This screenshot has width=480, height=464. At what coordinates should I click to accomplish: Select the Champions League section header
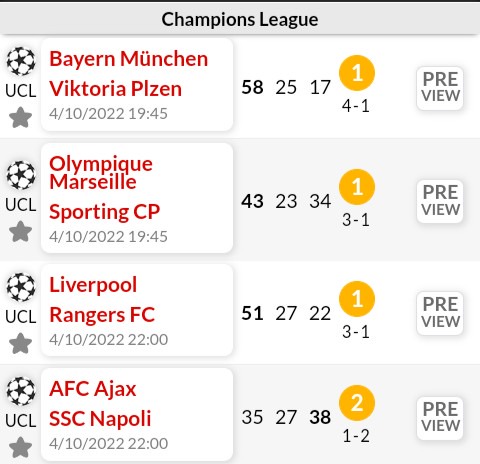[x=240, y=19]
